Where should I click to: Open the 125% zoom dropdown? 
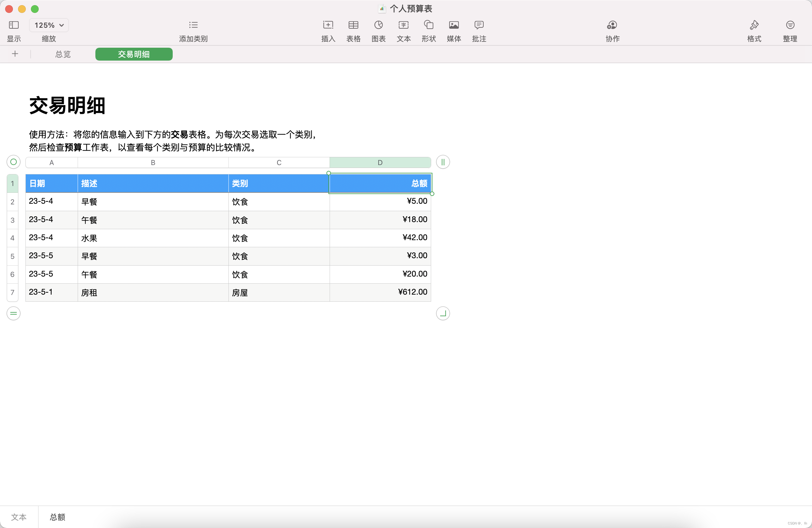[49, 25]
